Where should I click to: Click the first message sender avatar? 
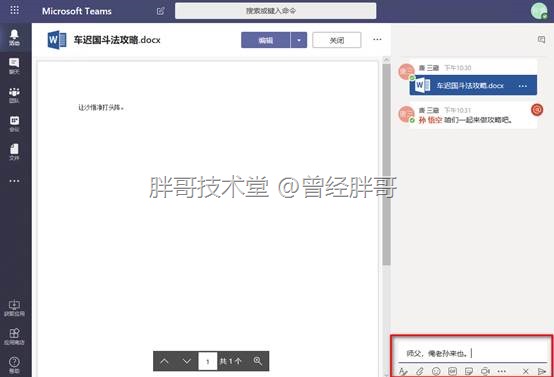point(406,72)
